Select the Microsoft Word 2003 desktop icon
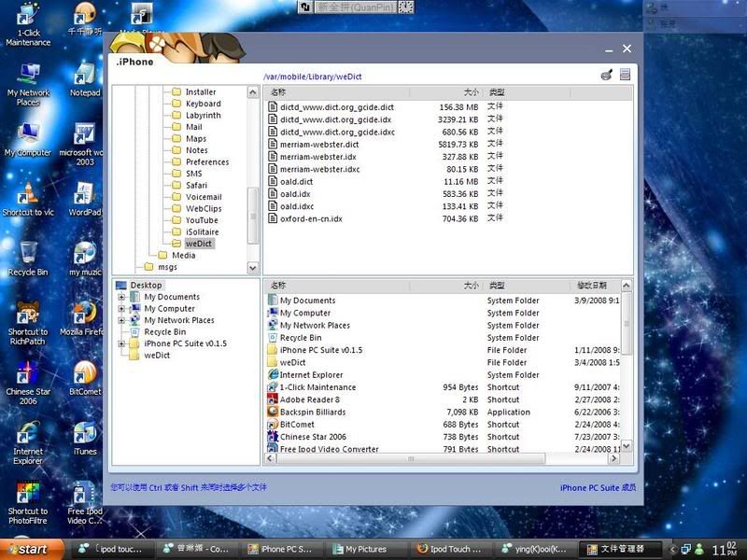The image size is (747, 560). point(84,145)
